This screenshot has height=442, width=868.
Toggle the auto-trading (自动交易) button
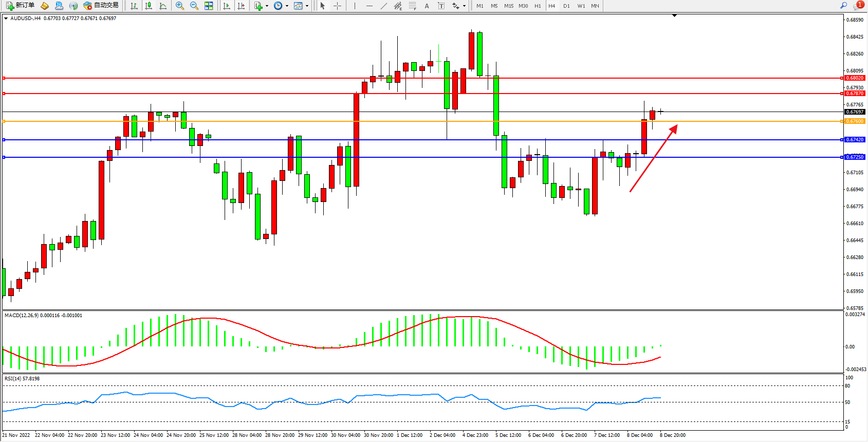(101, 6)
